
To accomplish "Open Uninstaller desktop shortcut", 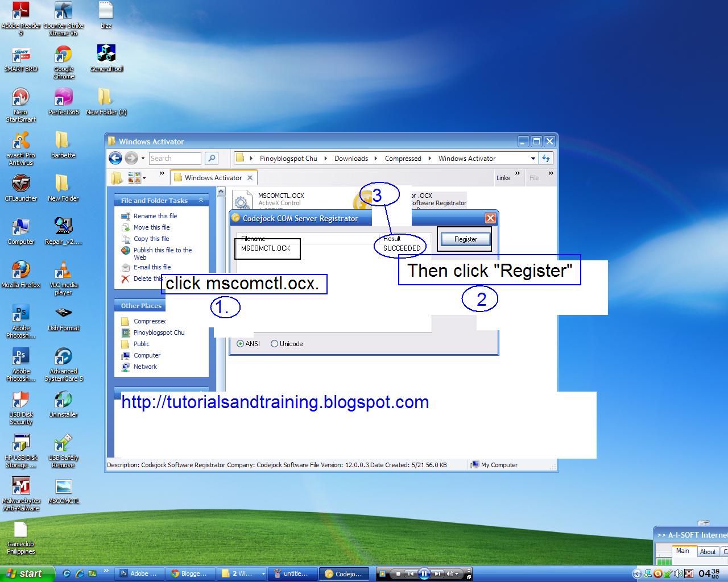I will [x=63, y=405].
